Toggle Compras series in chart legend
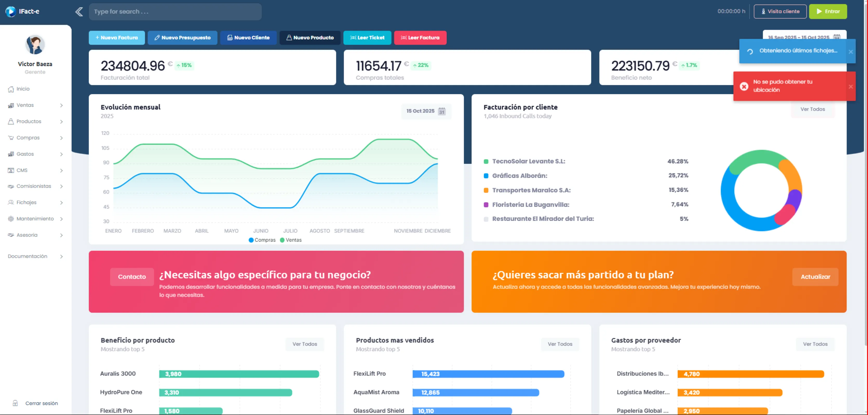The image size is (868, 415). [x=262, y=240]
